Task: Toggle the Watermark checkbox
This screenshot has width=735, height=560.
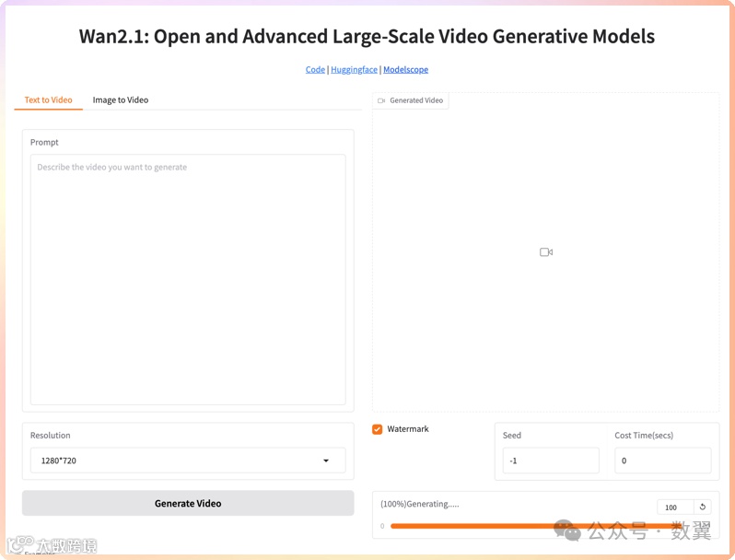Action: click(x=378, y=429)
